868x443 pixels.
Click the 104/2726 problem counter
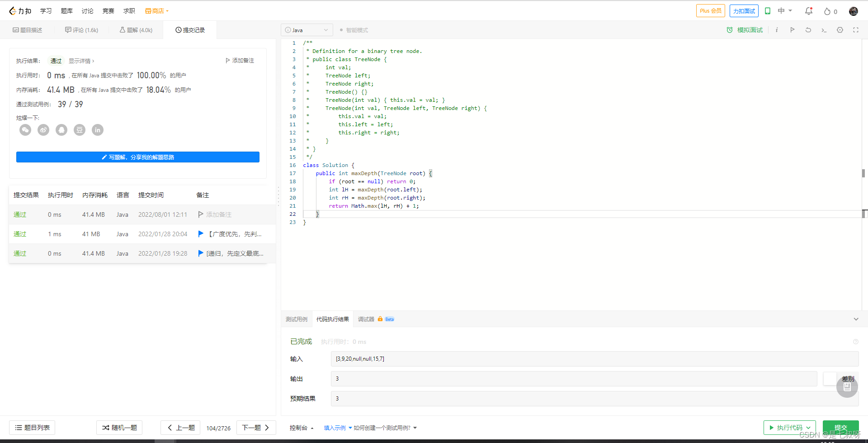pos(218,428)
